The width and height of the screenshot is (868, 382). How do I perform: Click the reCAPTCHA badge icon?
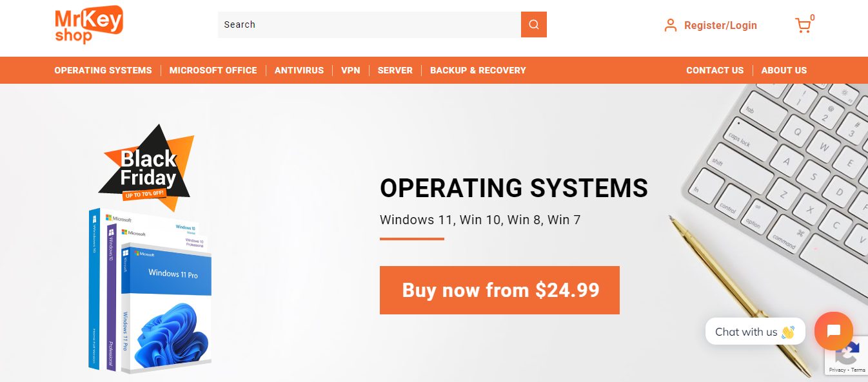(847, 352)
